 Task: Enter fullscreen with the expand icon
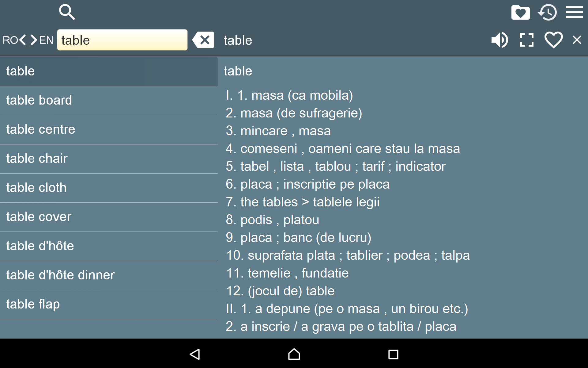click(x=526, y=40)
